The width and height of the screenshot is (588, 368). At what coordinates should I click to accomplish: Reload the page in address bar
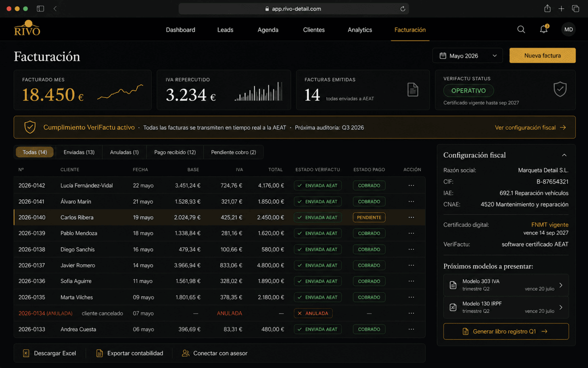pyautogui.click(x=403, y=9)
